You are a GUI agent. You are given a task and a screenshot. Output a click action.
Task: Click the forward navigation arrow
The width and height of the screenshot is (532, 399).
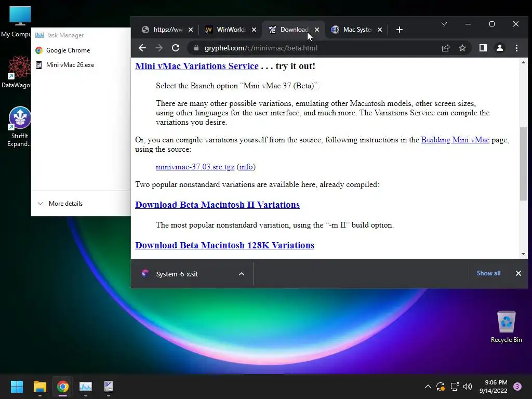(x=158, y=48)
